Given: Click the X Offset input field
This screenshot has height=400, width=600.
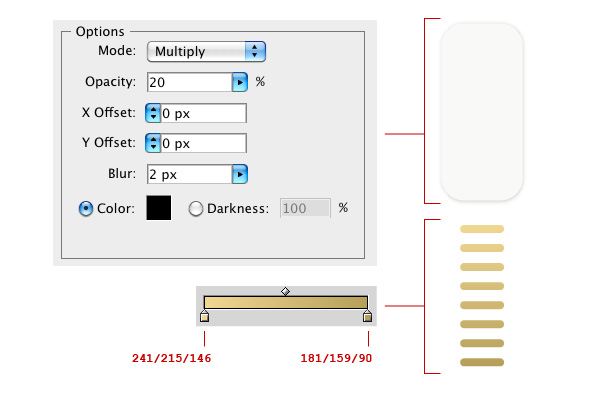Looking at the screenshot, I should click(x=204, y=113).
